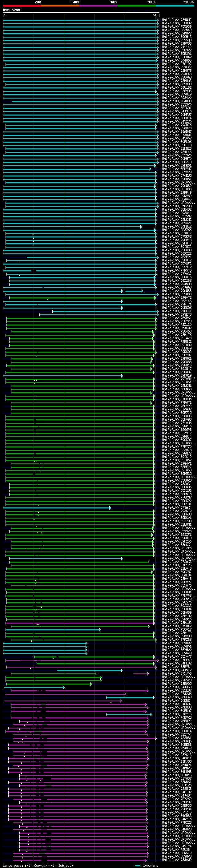Select the UniRef100_Q43007 label
Screen dimensions: 197x868
(177, 139)
